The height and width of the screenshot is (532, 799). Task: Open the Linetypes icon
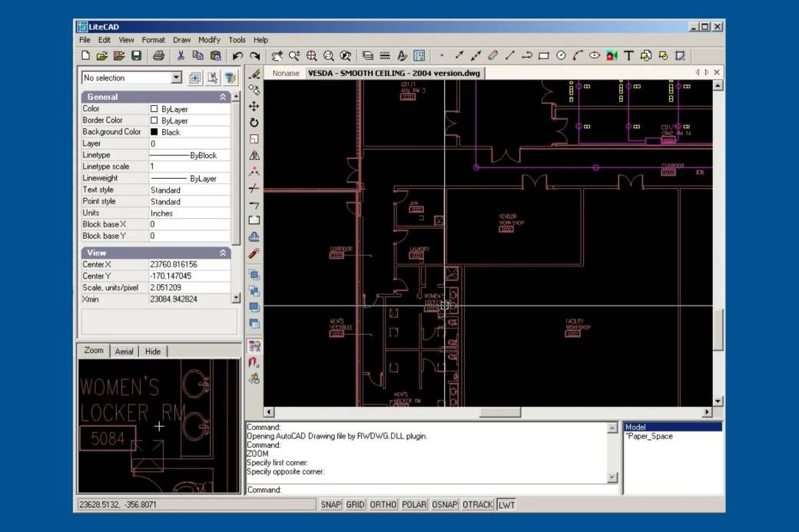tap(385, 55)
